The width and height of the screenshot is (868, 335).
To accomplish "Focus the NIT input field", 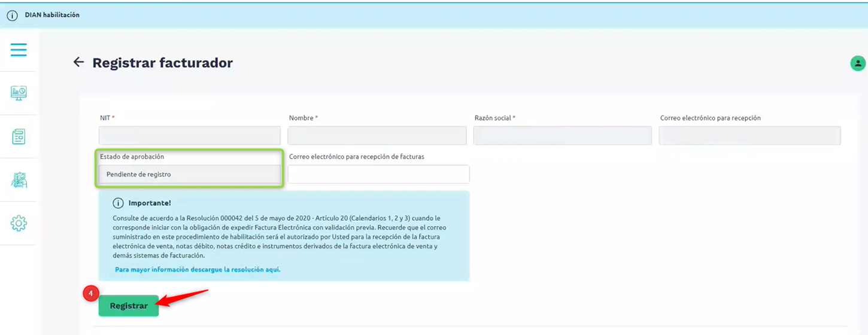I will (189, 135).
